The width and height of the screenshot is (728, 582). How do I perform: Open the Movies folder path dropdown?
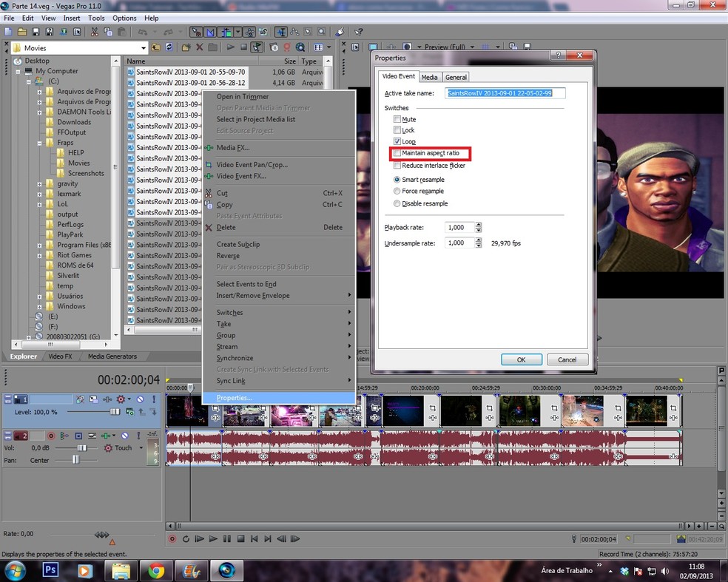coord(143,48)
